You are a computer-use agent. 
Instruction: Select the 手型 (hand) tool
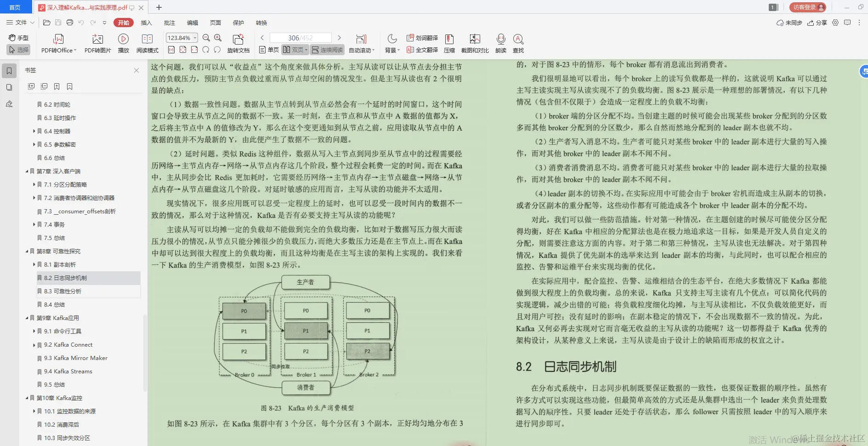pos(18,38)
